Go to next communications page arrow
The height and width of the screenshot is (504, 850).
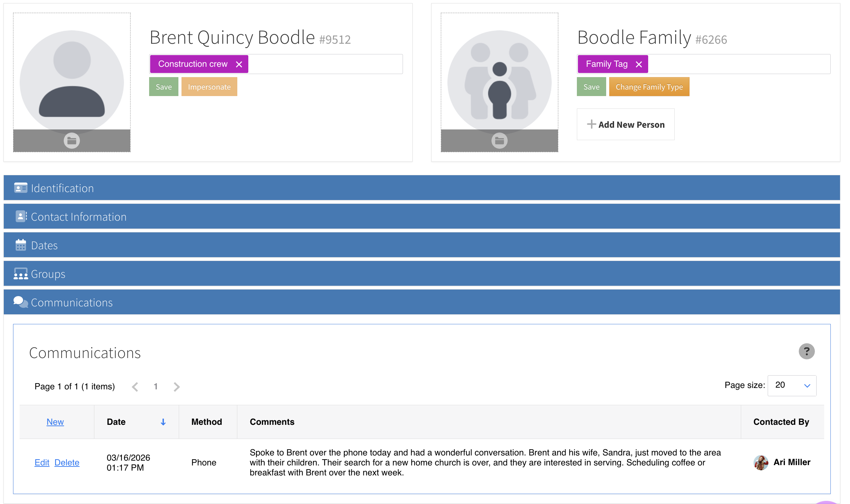coord(177,387)
